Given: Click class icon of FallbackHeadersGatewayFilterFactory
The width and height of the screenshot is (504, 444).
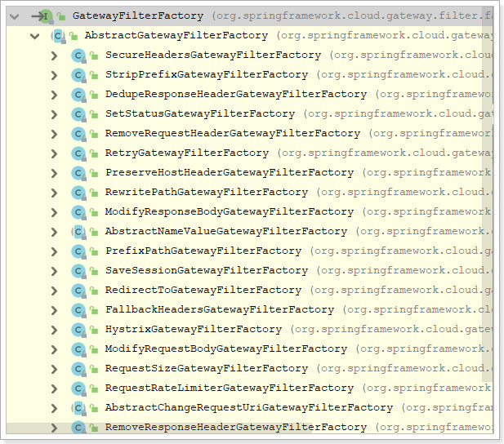Looking at the screenshot, I should (78, 311).
